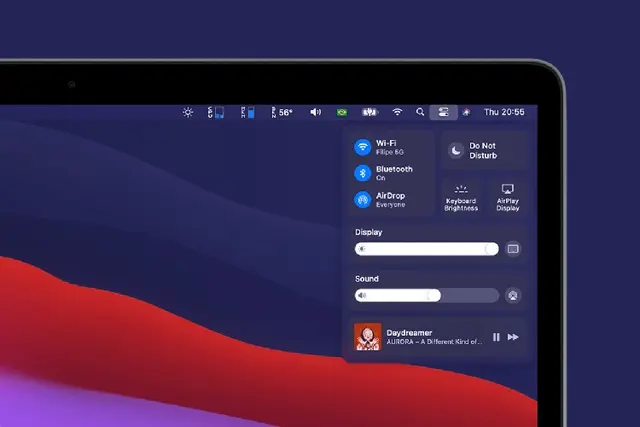Click 'AURORA – A Different Kind of...' subtitle
The image size is (640, 427).
pos(434,342)
